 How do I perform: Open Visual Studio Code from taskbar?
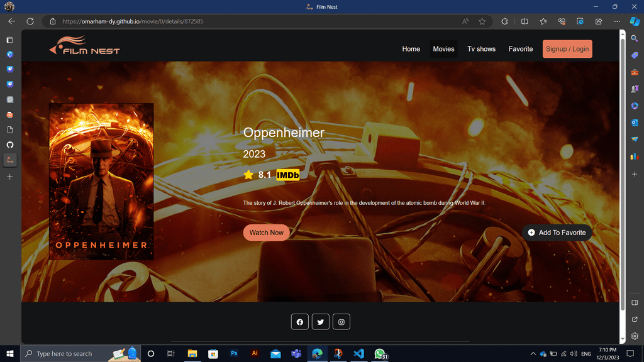click(358, 353)
